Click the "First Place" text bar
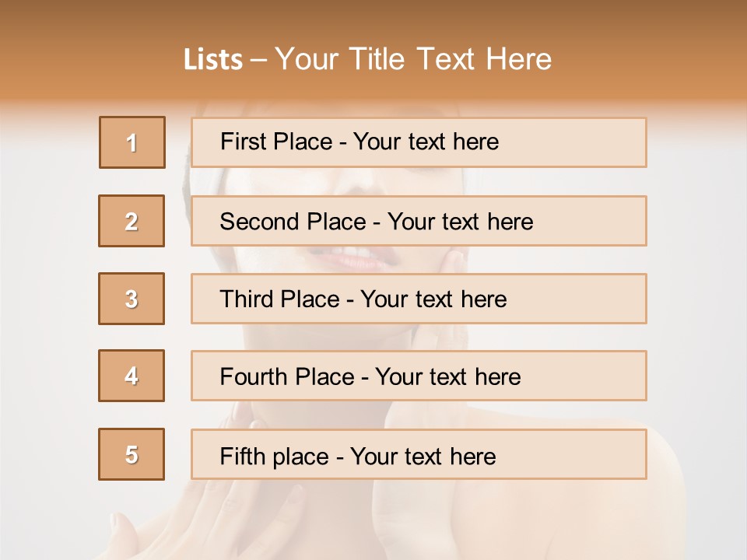Viewport: 747px width, 560px height. point(419,142)
